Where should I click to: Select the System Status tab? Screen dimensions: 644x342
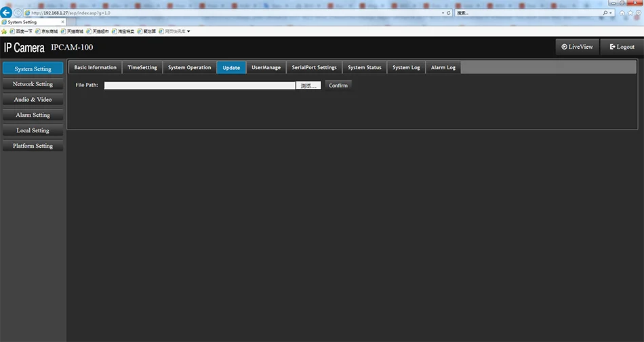(365, 67)
